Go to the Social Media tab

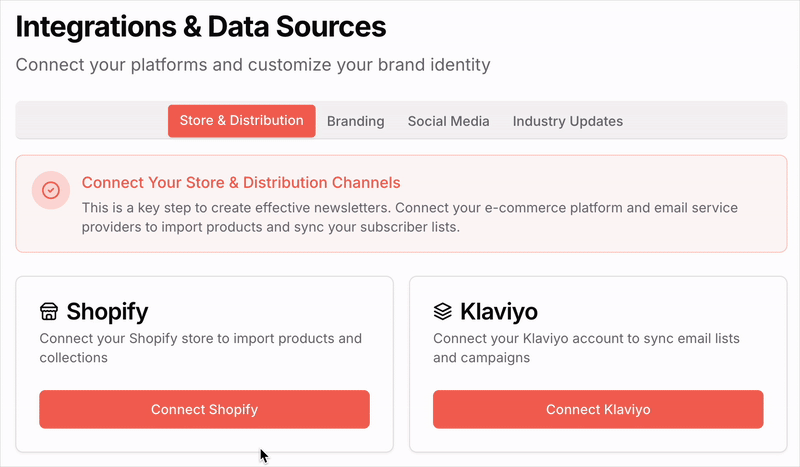click(x=448, y=121)
